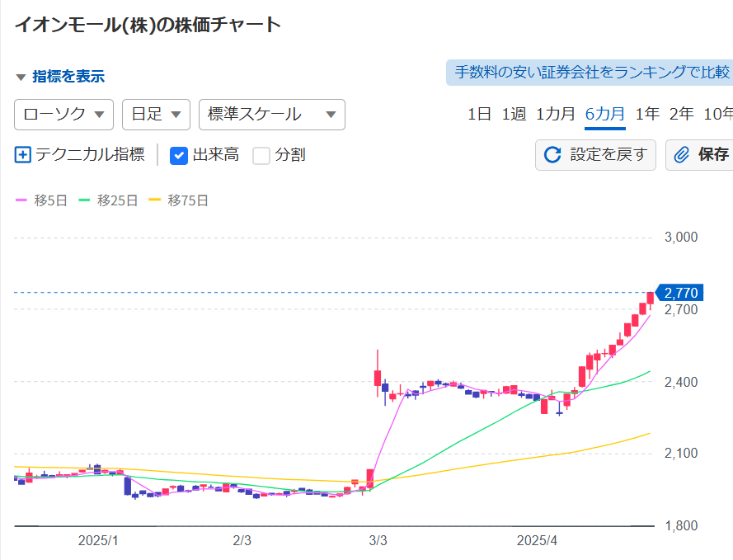Switch to the 10年 range tab
This screenshot has width=733, height=560.
718,114
